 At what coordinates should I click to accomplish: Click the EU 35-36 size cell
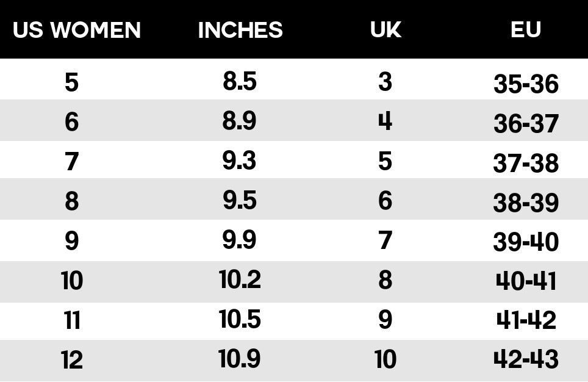point(526,84)
